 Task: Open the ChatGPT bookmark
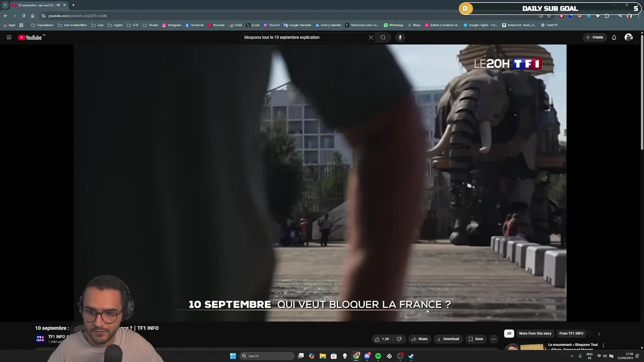[549, 25]
